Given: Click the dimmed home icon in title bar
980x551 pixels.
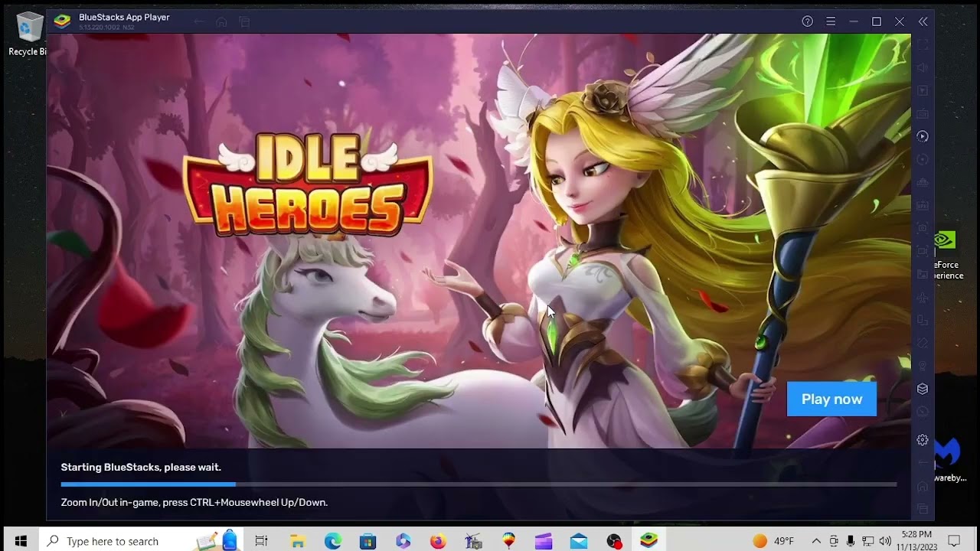Looking at the screenshot, I should coord(221,21).
